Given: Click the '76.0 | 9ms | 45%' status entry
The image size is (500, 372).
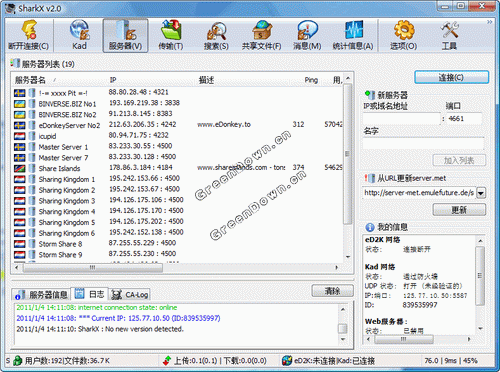Looking at the screenshot, I should [451, 361].
